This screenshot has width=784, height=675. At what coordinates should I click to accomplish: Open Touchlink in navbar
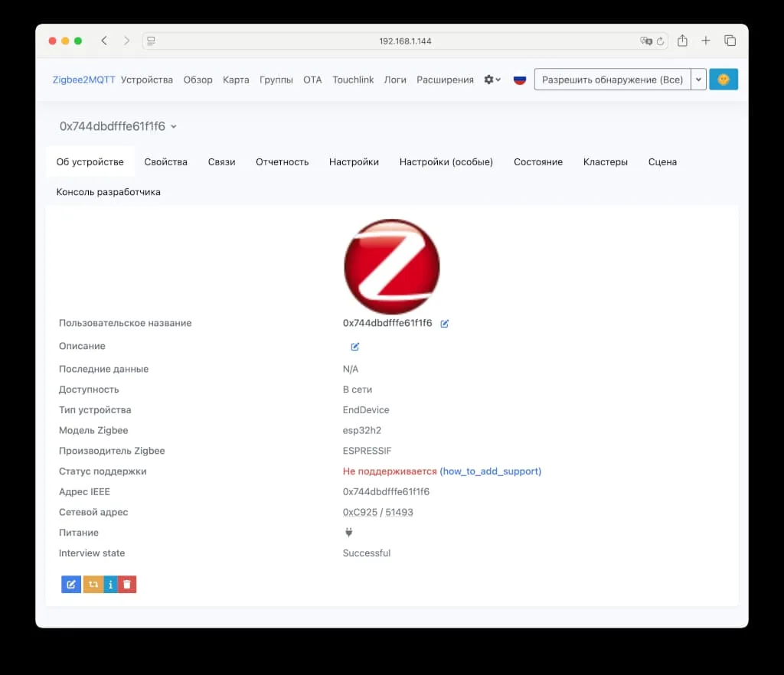click(353, 80)
